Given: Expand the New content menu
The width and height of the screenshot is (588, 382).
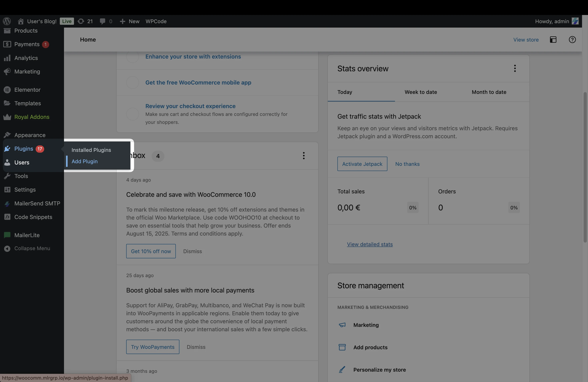Looking at the screenshot, I should (129, 21).
